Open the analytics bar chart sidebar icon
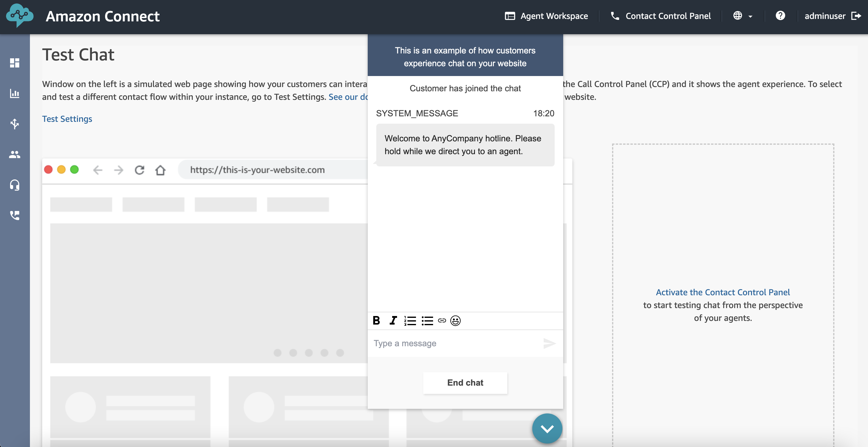Viewport: 868px width, 447px height. tap(14, 93)
